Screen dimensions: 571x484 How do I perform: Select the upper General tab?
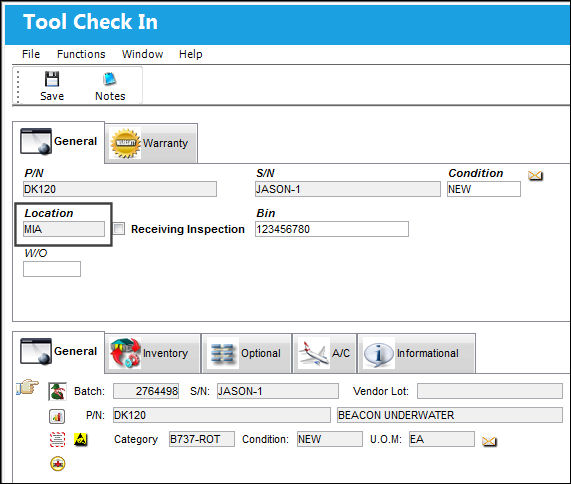coord(59,142)
